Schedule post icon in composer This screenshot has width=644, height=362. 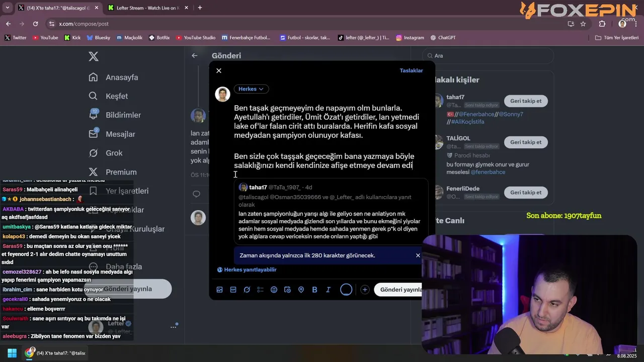click(x=287, y=290)
